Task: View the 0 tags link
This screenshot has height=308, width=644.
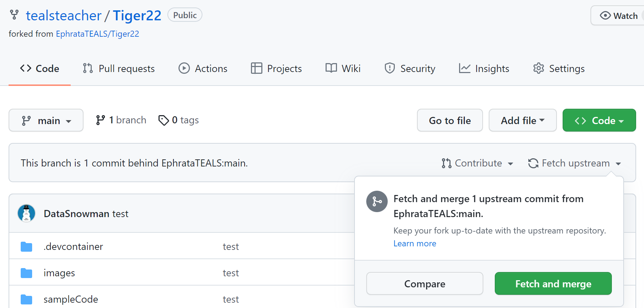Action: (178, 120)
